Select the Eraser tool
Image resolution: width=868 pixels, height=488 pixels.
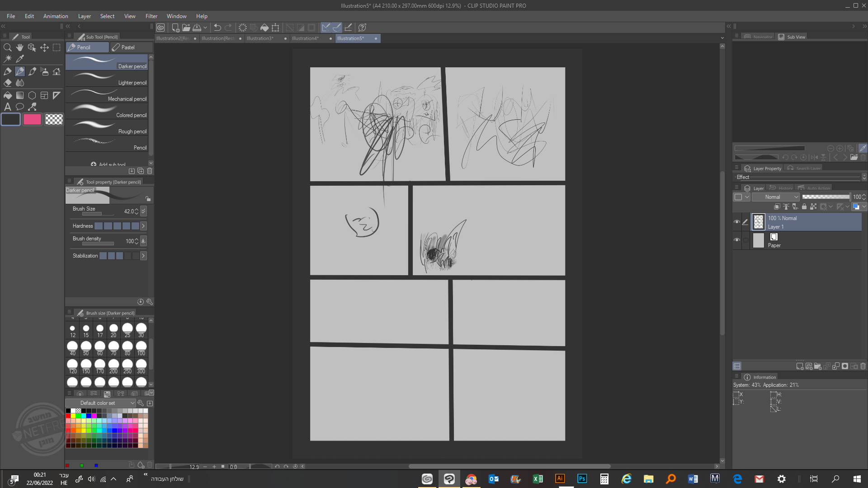point(8,83)
